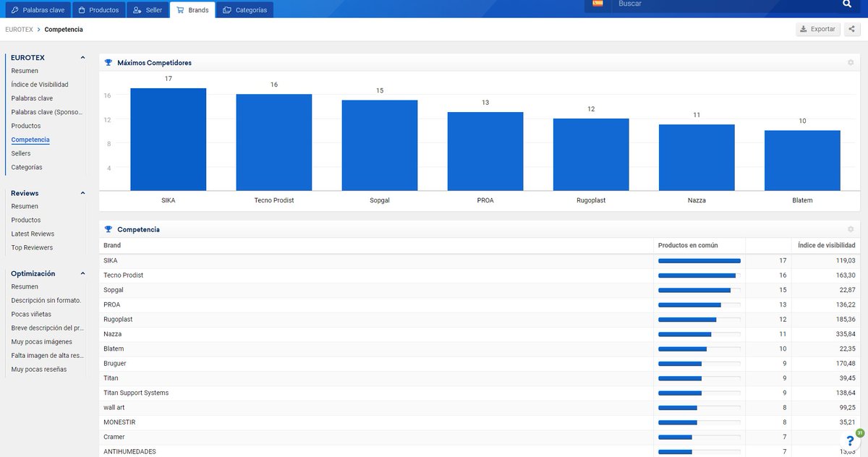Click the Sopgal chart bar

click(380, 145)
